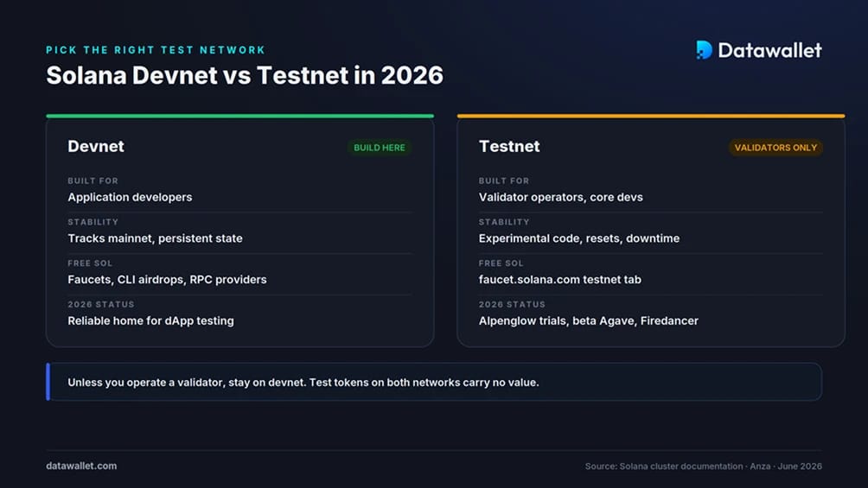Select 'Application developers' text in Devnet card
The image size is (868, 488).
pos(130,197)
